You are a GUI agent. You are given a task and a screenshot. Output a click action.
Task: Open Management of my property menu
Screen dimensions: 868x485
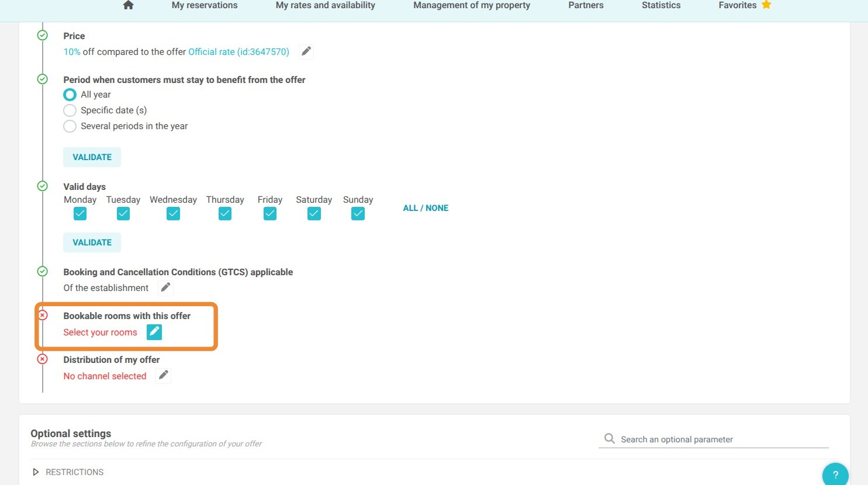point(472,5)
